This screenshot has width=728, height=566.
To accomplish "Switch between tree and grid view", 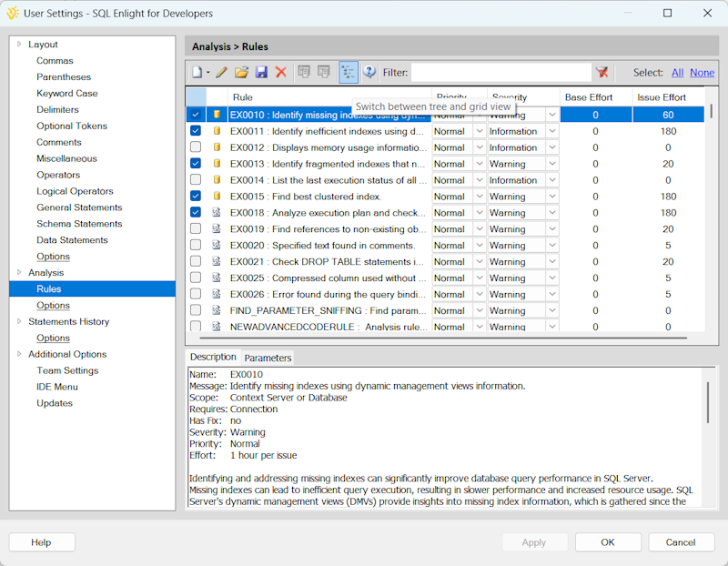I will tap(348, 73).
